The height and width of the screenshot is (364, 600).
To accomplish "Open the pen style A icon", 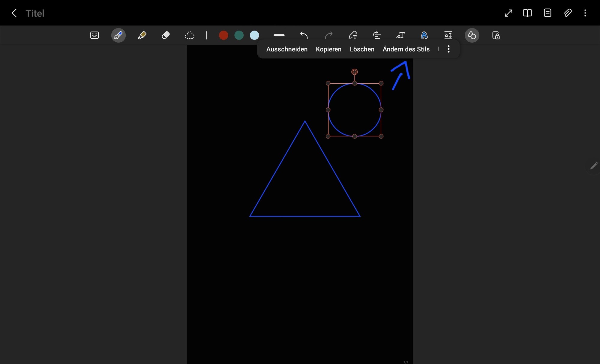I will (424, 35).
